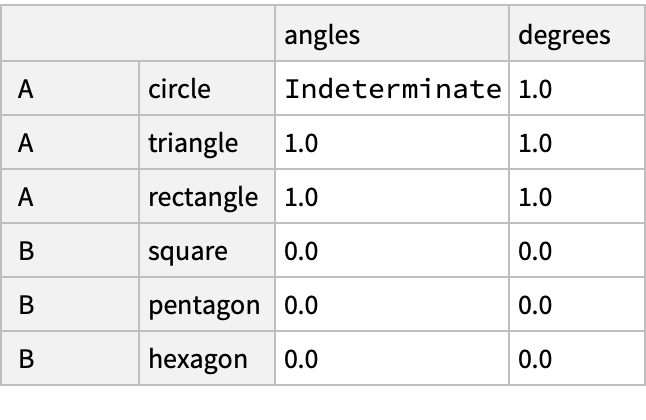The image size is (646, 420).
Task: Select the triangle row label
Action: coord(193,143)
